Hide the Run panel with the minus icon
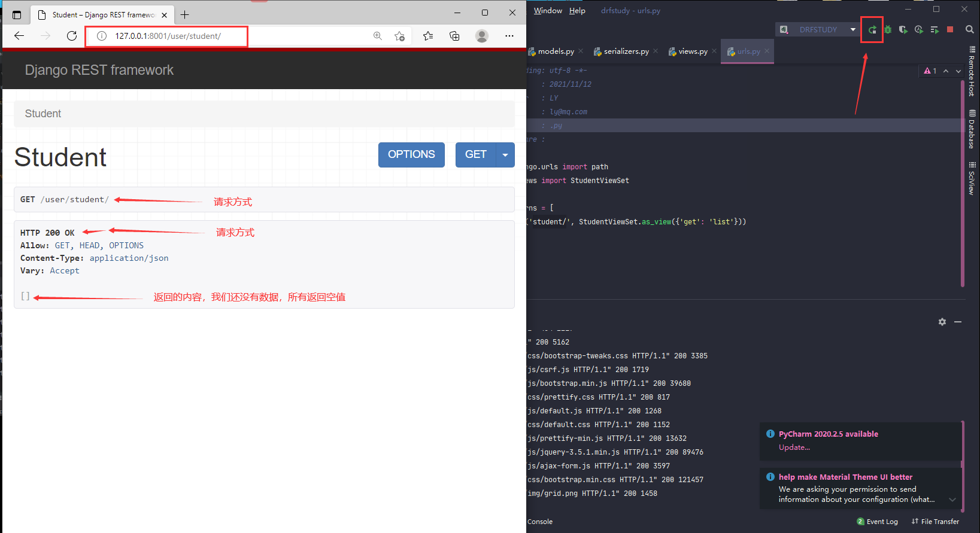The image size is (980, 533). click(x=958, y=322)
